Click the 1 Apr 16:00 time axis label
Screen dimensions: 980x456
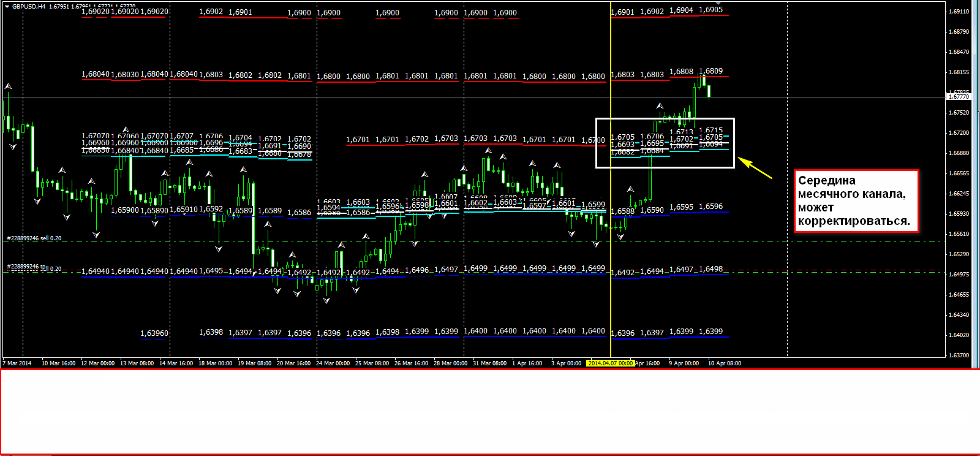tap(527, 363)
